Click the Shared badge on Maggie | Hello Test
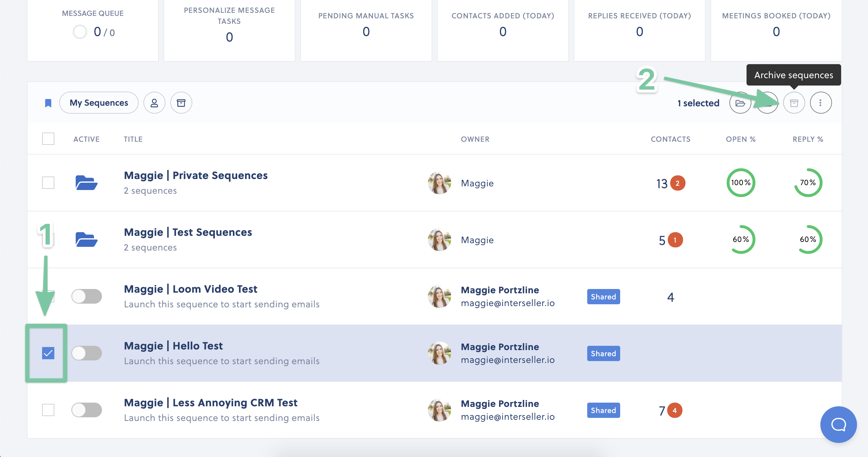 pos(603,353)
